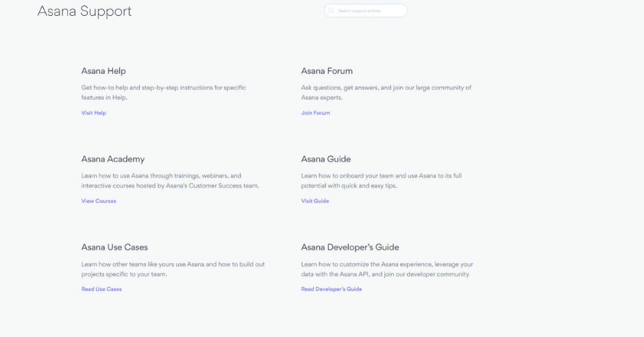Click the Asana Support page title
Screen dimensions: 644x337
click(x=84, y=11)
